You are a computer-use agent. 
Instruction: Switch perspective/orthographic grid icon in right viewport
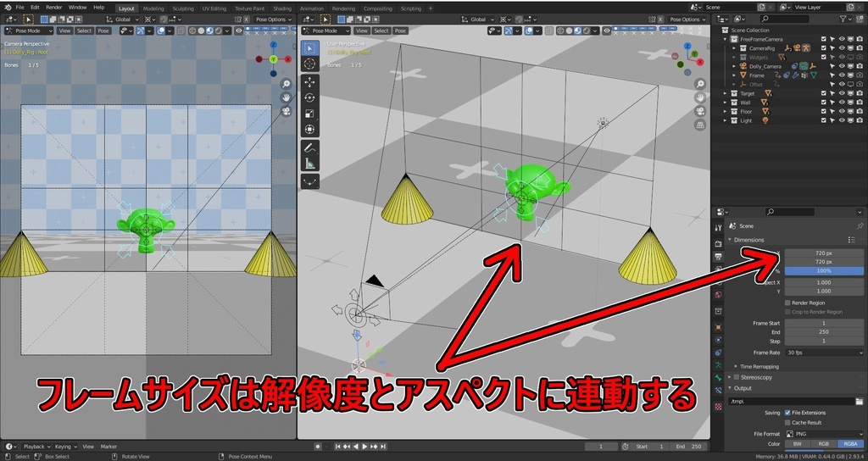point(700,125)
